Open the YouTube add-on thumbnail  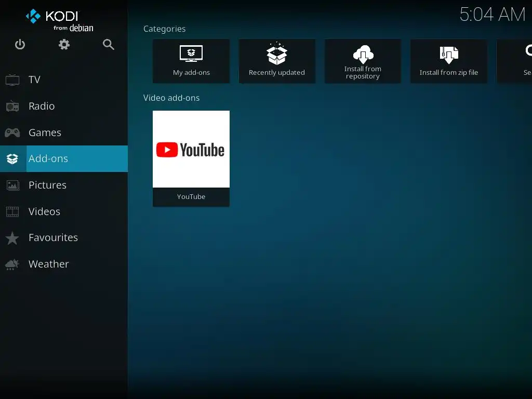coord(191,149)
